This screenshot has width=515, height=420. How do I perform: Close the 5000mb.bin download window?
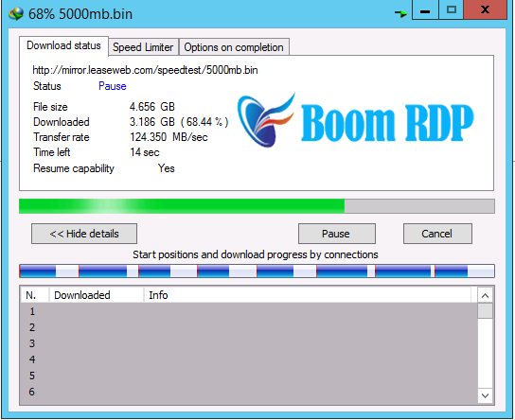(x=485, y=9)
